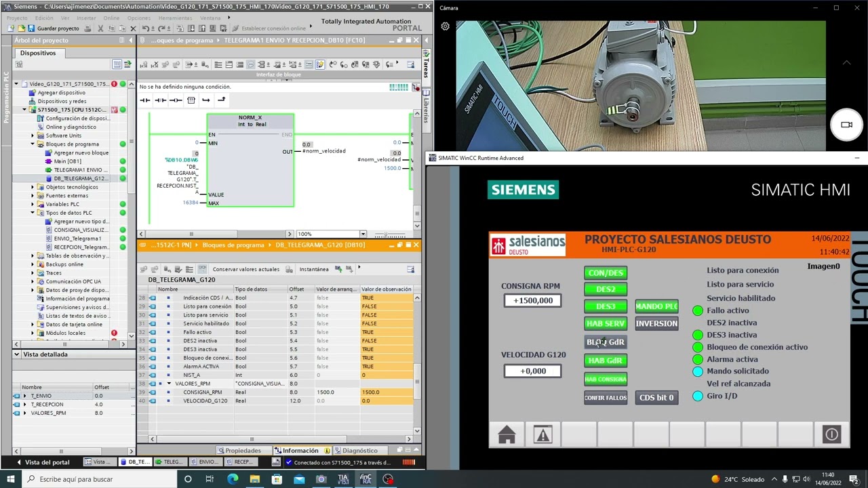
Task: Click the CONFIR FALLOS button on HMI
Action: (606, 398)
